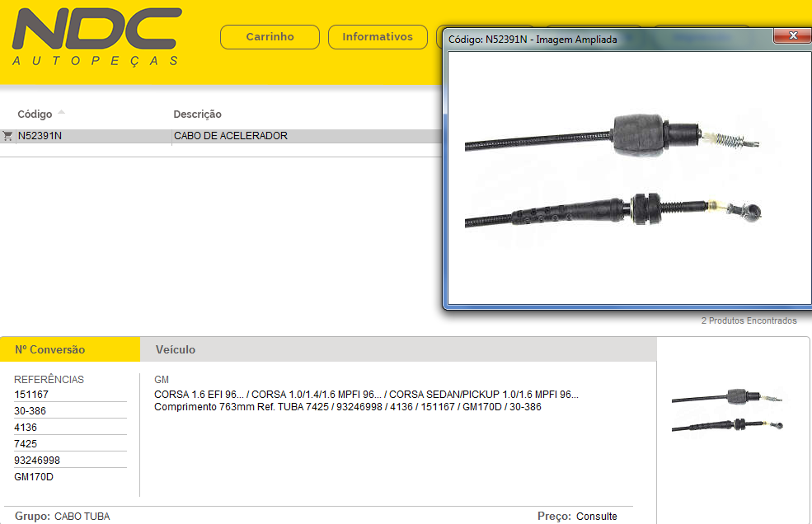Select reference 30-386
The height and width of the screenshot is (524, 812).
(x=30, y=411)
